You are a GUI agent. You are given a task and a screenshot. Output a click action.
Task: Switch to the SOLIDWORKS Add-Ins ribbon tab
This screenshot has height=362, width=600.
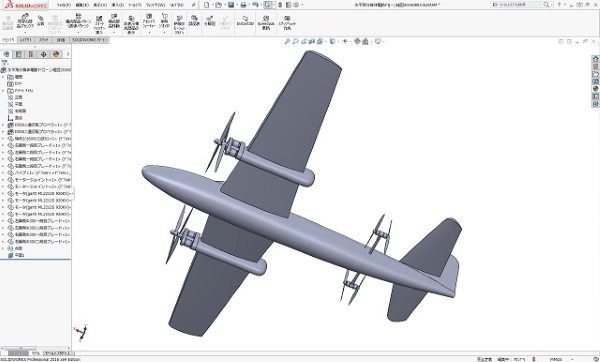click(x=90, y=40)
